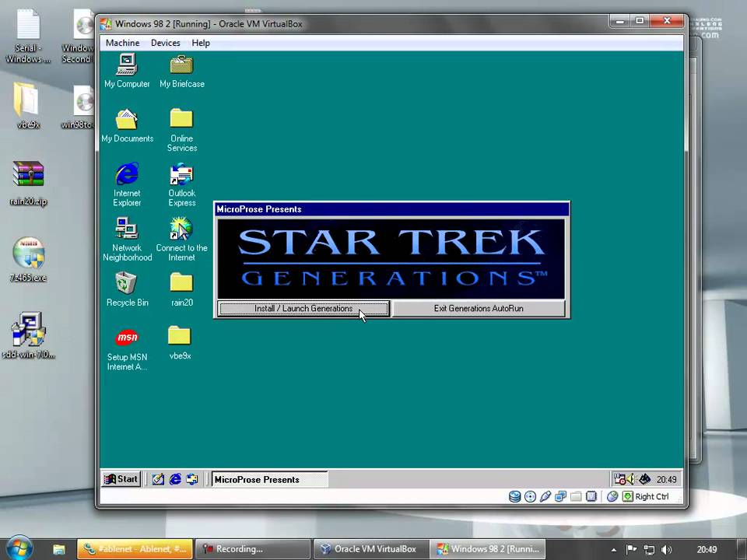Click the Action Center flag icon

[x=631, y=549]
